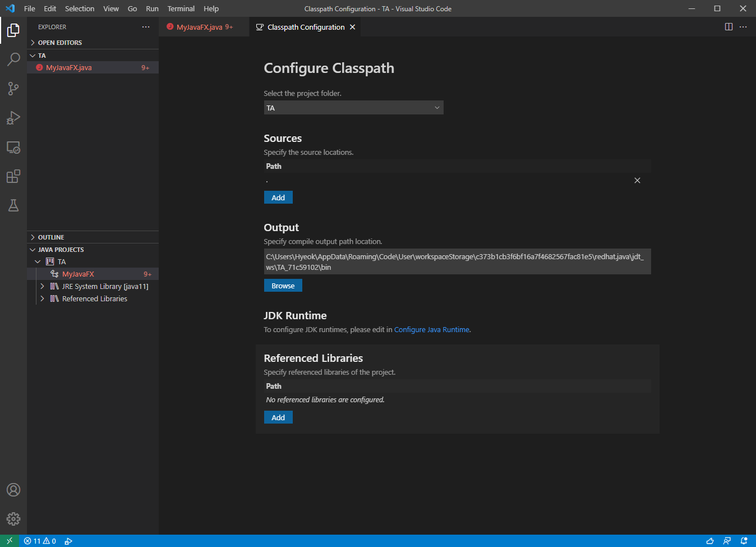Collapse the JAVA PROJECTS section

coord(93,250)
